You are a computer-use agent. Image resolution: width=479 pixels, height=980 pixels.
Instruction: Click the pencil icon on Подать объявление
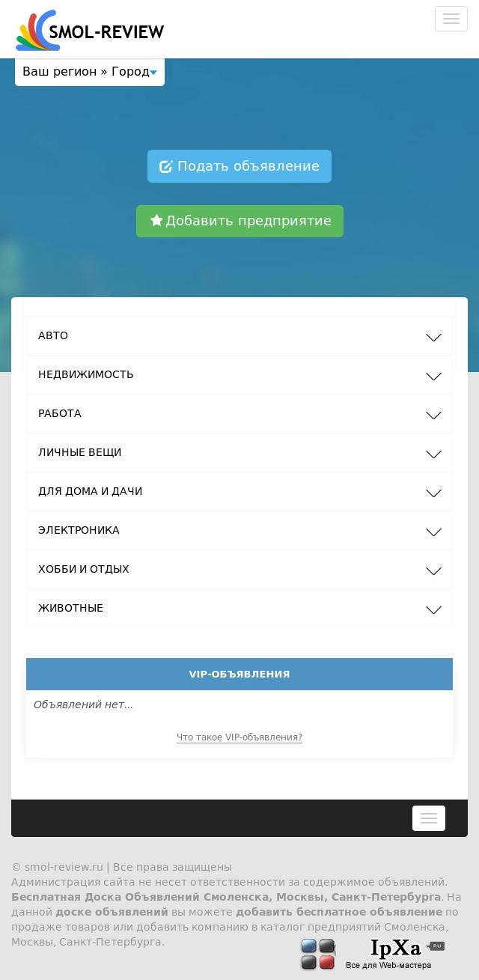[x=166, y=166]
